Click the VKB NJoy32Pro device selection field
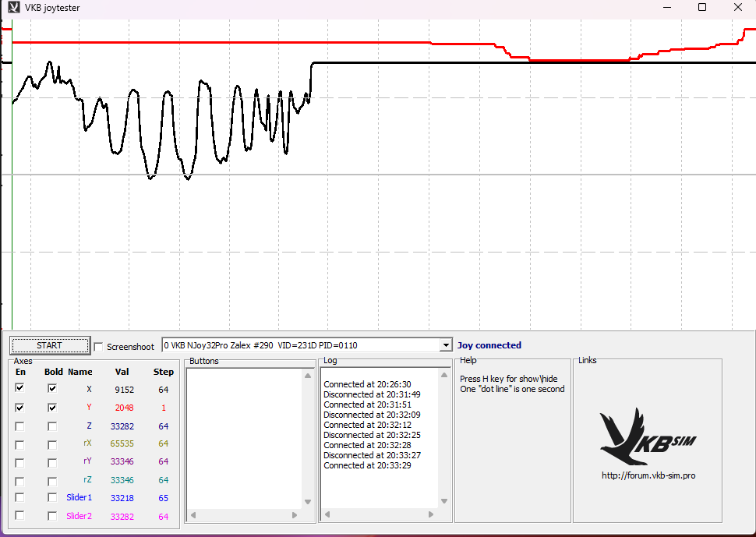The image size is (756, 537). pos(300,345)
